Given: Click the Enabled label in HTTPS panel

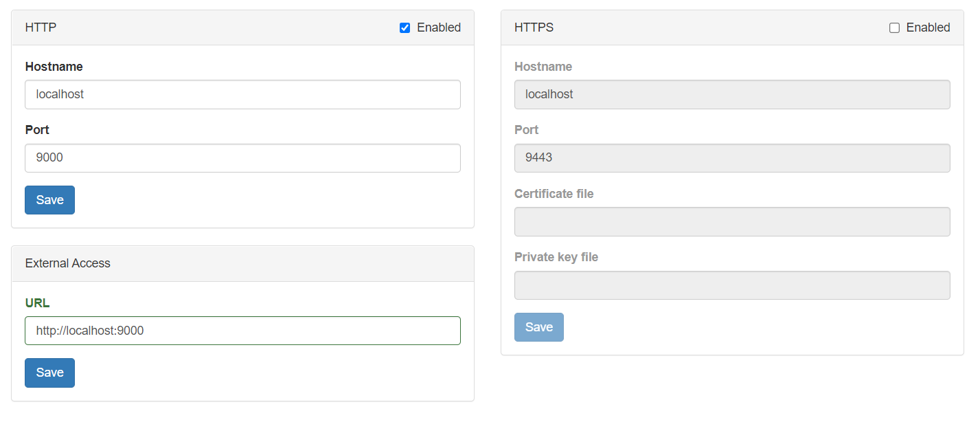Looking at the screenshot, I should [x=928, y=27].
